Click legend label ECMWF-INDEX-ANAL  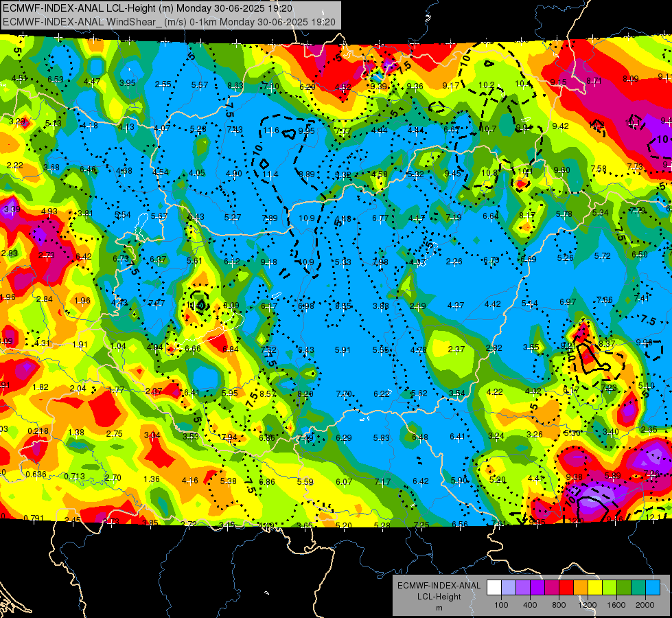tap(439, 586)
